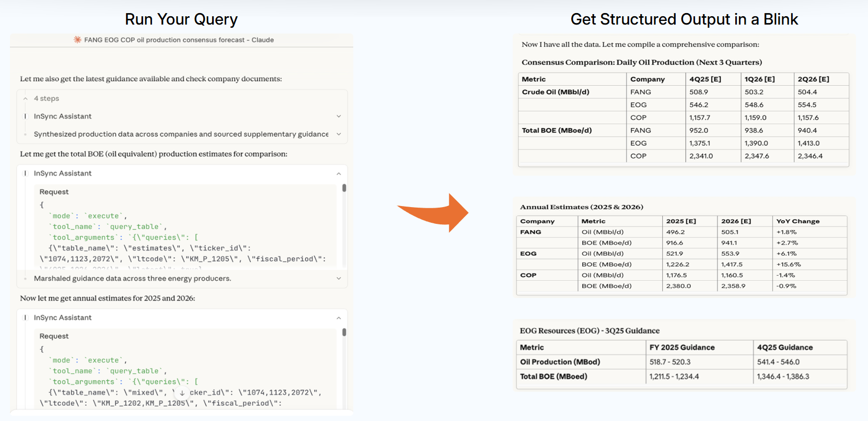
Task: Click the '553.9' cell for EOG
Action: click(x=730, y=254)
